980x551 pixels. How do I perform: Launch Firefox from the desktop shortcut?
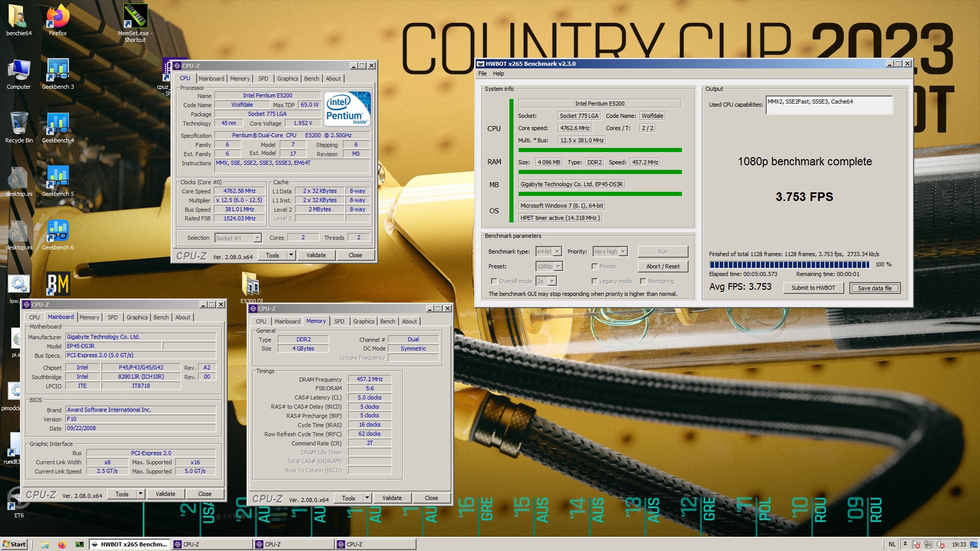click(x=58, y=20)
